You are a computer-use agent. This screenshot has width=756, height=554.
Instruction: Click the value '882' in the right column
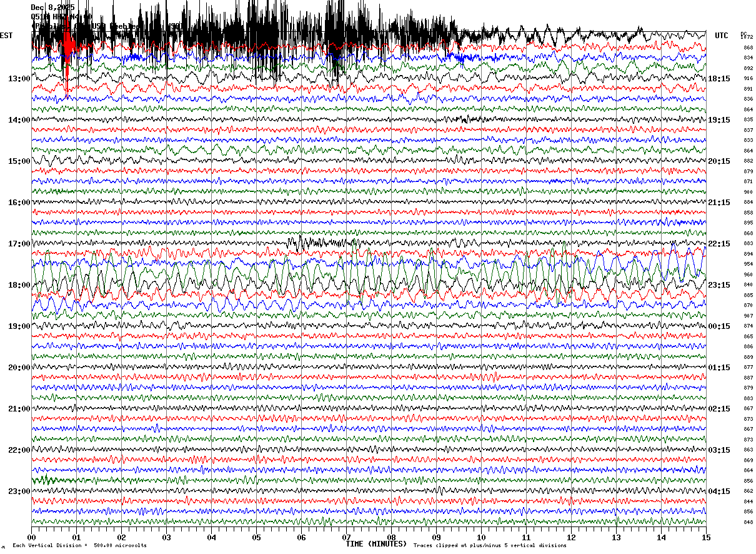tap(748, 161)
